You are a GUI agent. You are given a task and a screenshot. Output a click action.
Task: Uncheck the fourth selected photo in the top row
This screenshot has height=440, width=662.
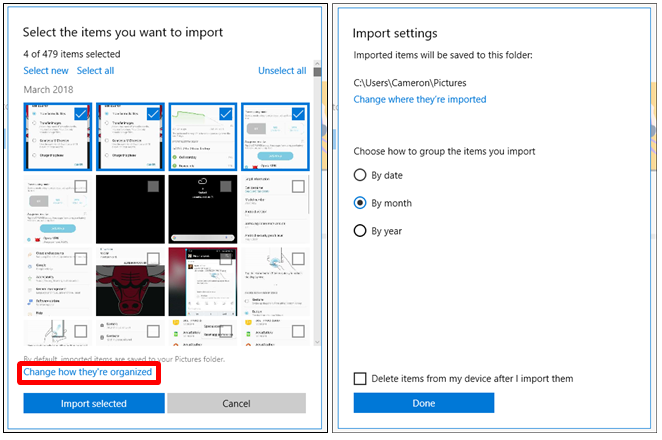(x=298, y=114)
